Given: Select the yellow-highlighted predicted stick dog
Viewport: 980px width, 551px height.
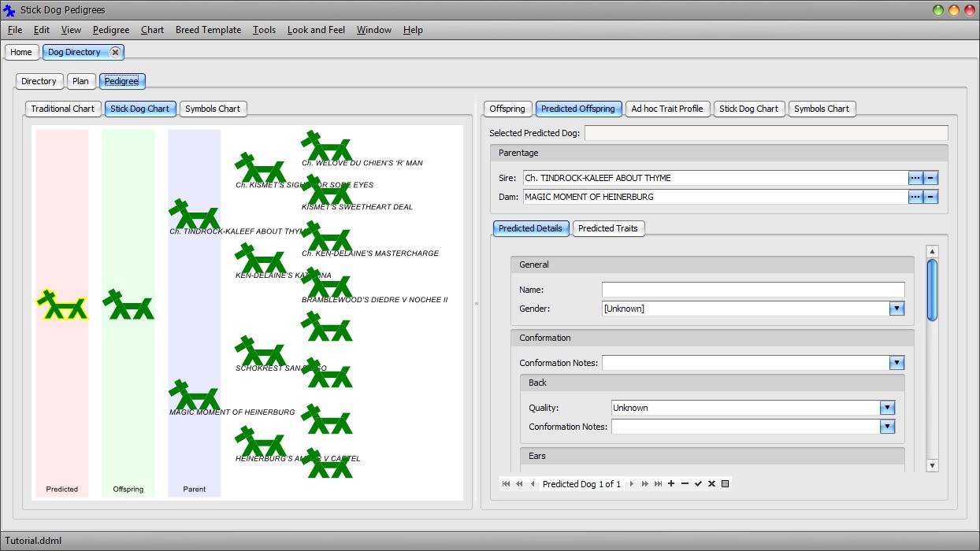Looking at the screenshot, I should pyautogui.click(x=62, y=305).
